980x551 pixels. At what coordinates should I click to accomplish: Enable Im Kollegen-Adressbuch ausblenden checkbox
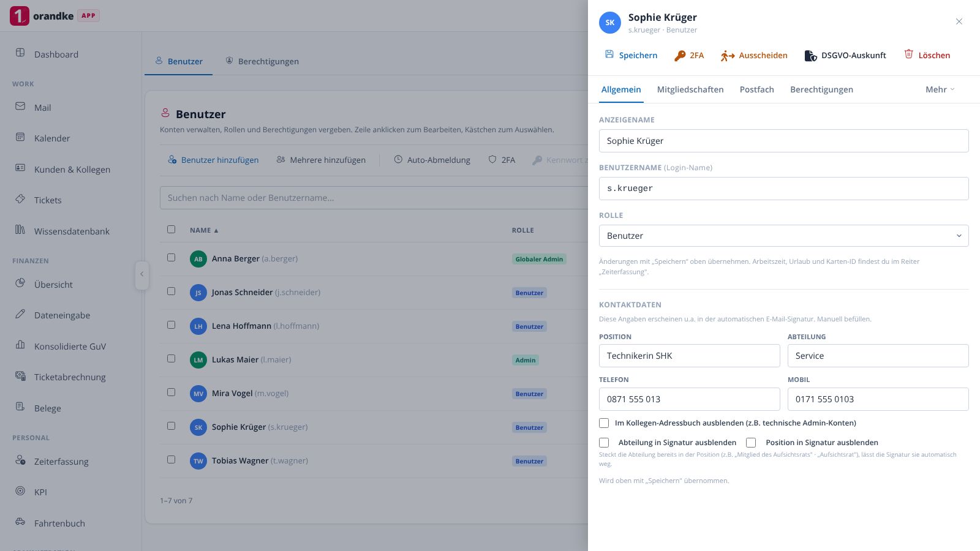pos(604,423)
